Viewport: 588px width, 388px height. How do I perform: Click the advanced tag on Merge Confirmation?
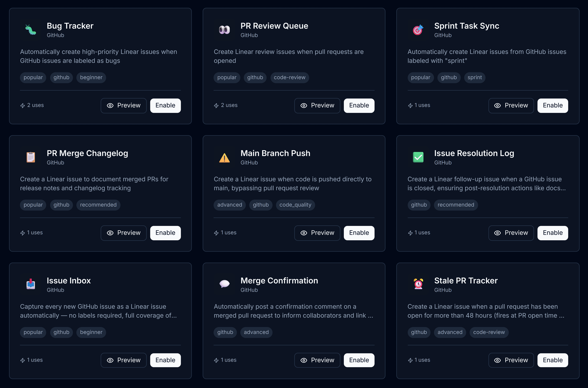(x=256, y=332)
